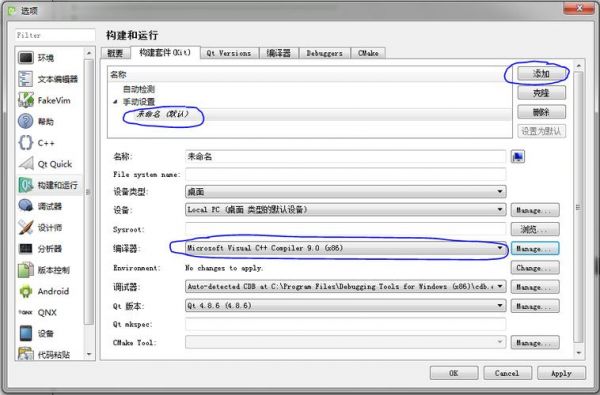Viewport: 600px width, 395px height.
Task: Click the Apply button
Action: (561, 373)
